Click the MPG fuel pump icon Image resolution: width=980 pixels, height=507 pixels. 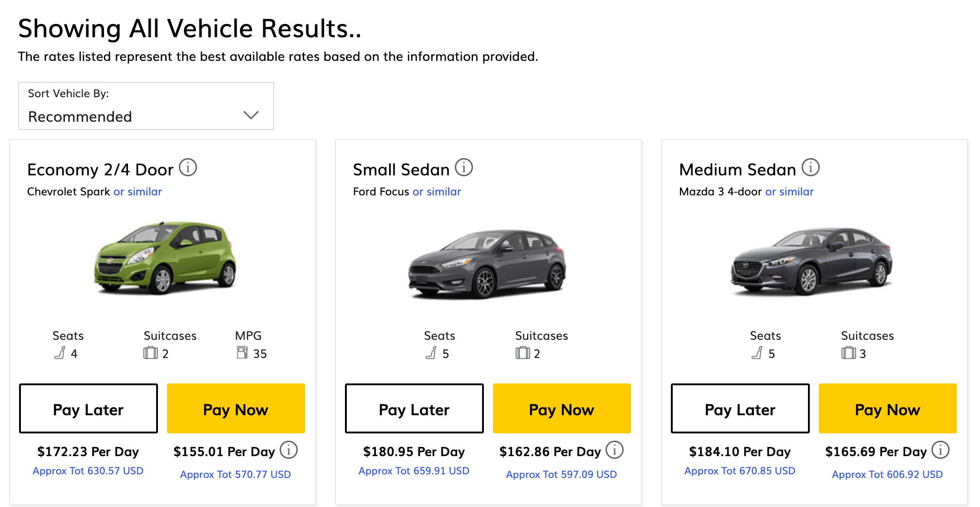pos(242,353)
